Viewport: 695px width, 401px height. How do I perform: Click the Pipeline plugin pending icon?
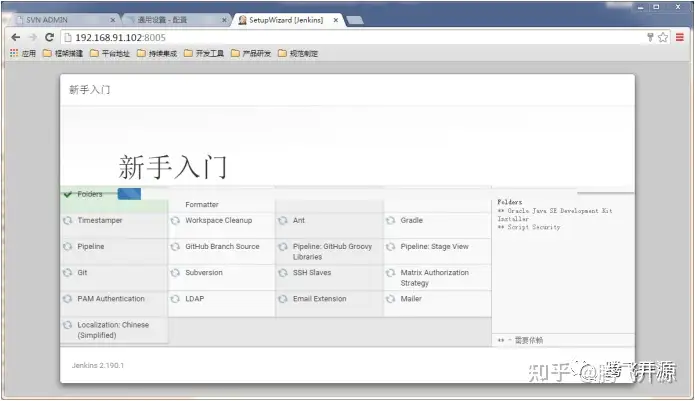67,246
